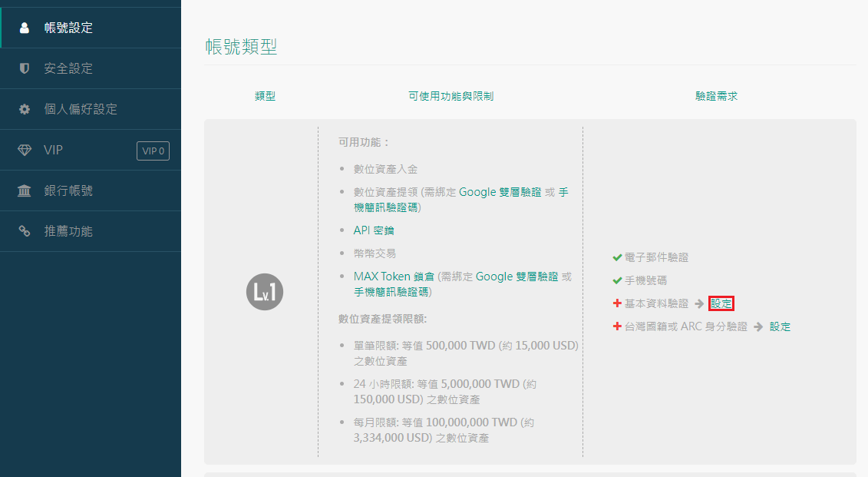Click the red plus beside 基本資料驗證
868x477 pixels.
click(x=617, y=303)
